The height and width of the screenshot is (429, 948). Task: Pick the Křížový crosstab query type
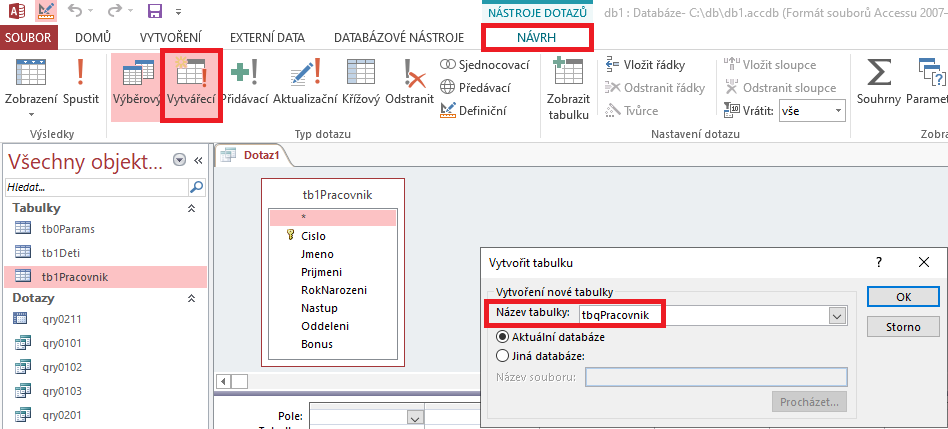[x=360, y=81]
